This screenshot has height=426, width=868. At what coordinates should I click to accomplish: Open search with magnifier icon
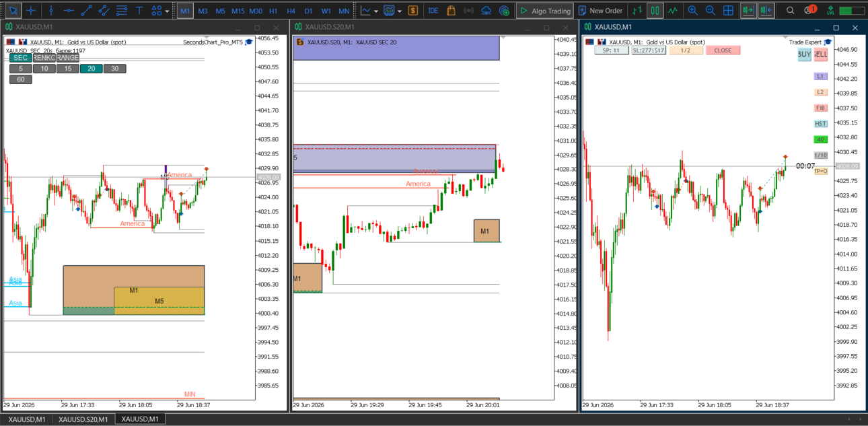click(x=791, y=11)
